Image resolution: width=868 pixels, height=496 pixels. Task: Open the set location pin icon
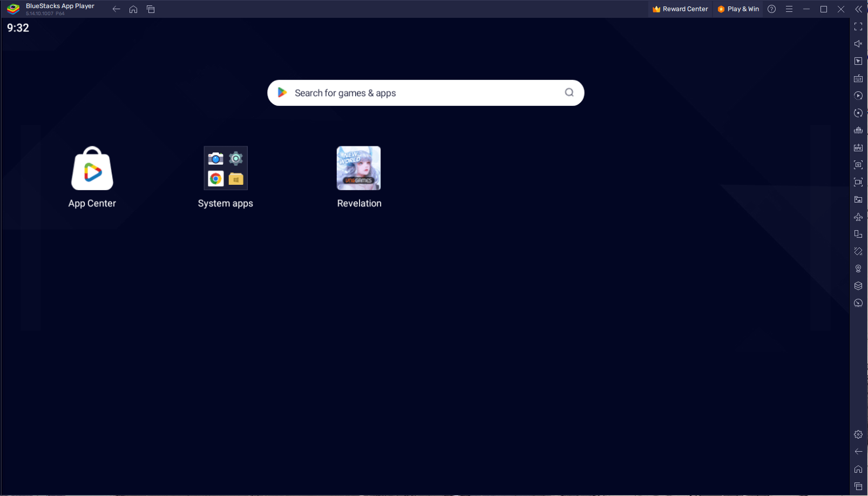coord(858,269)
